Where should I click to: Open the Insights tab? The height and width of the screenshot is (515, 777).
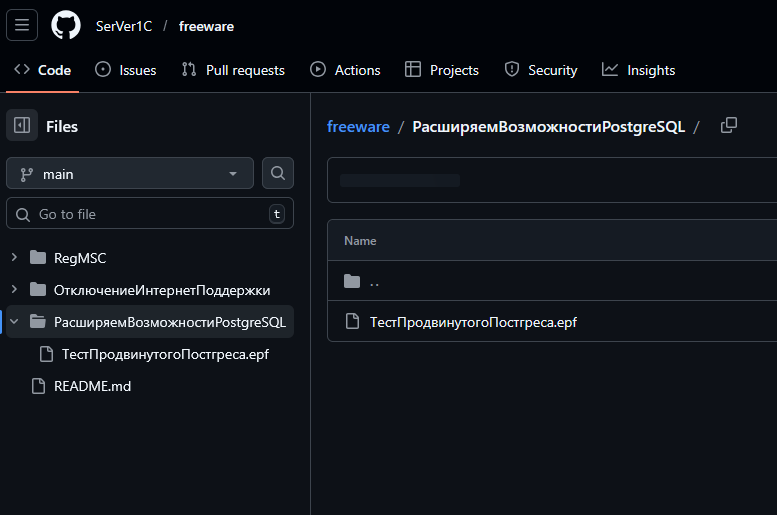click(638, 70)
